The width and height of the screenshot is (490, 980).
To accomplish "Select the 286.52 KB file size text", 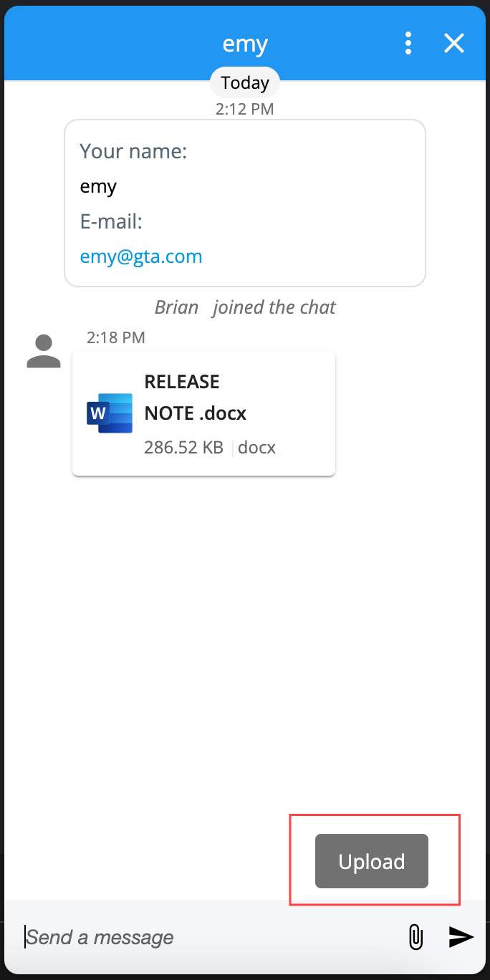I will (184, 448).
